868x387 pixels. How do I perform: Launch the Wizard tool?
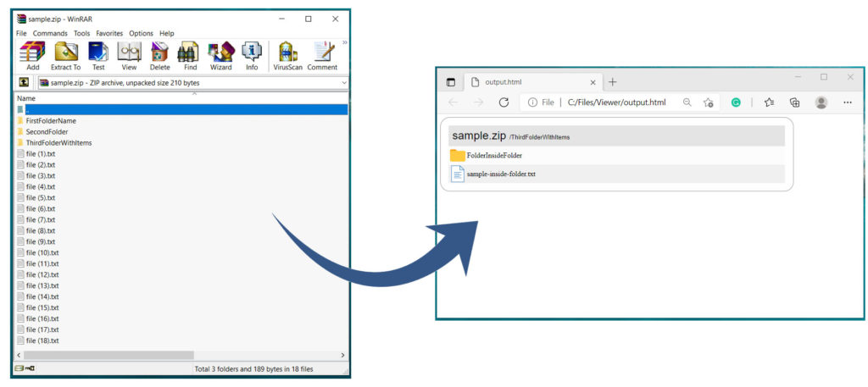pyautogui.click(x=220, y=55)
